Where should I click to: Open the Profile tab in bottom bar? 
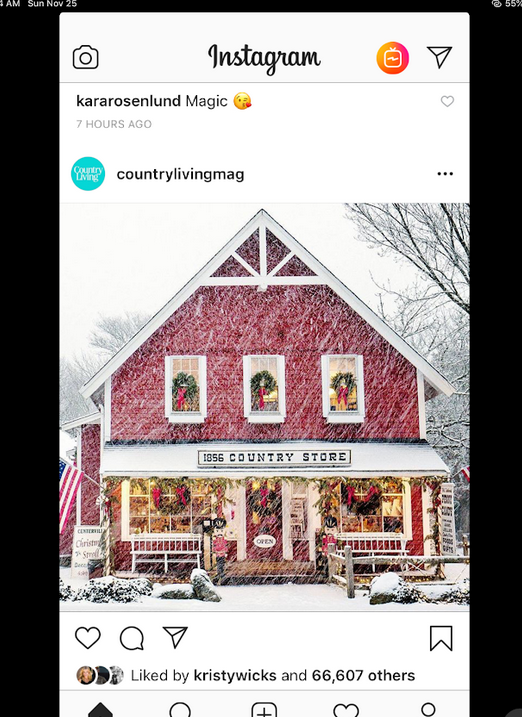tap(428, 710)
